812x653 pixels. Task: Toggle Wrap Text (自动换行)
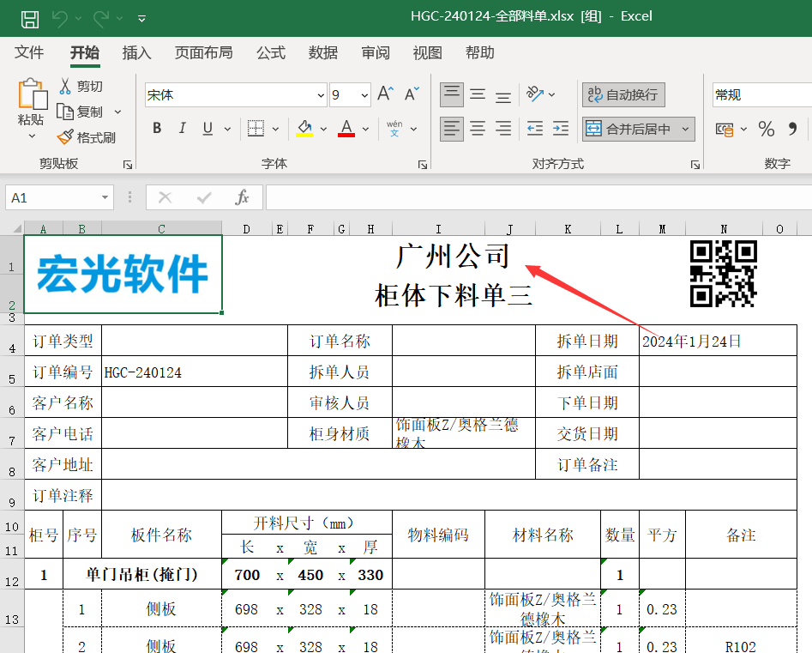point(623,95)
